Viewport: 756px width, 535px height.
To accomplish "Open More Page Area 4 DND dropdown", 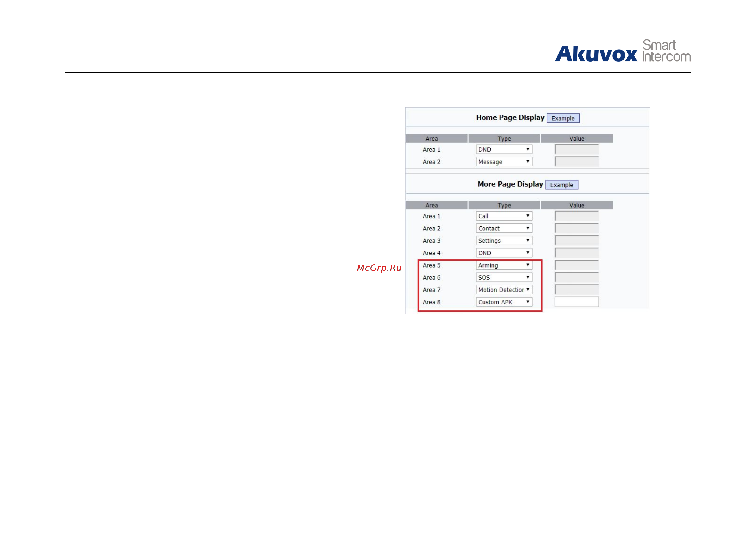I will pos(504,253).
